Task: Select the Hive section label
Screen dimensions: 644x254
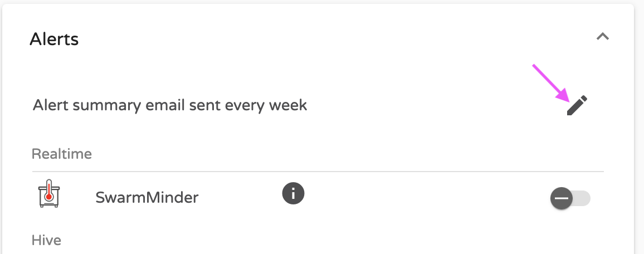Action: (x=46, y=240)
